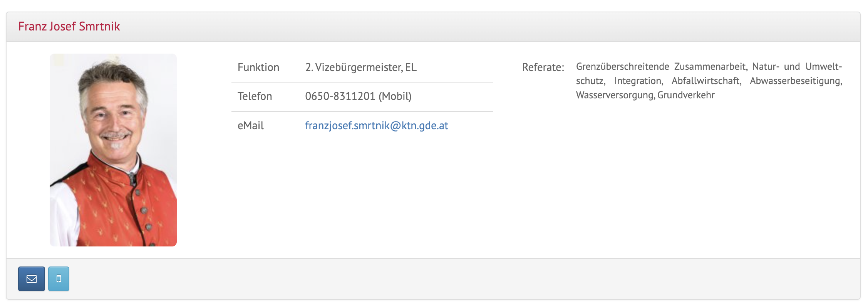The image size is (868, 307).
Task: Click the Natur- und Umwelt- text
Action: (x=797, y=67)
